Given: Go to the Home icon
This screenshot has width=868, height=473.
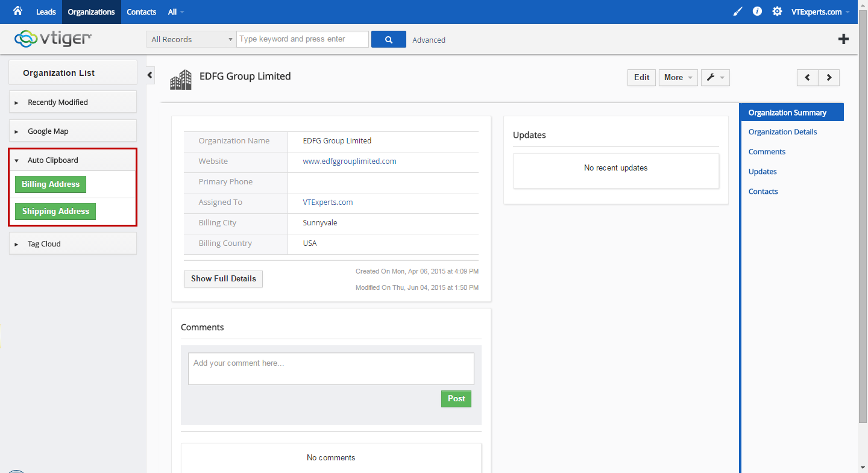Looking at the screenshot, I should [x=17, y=11].
